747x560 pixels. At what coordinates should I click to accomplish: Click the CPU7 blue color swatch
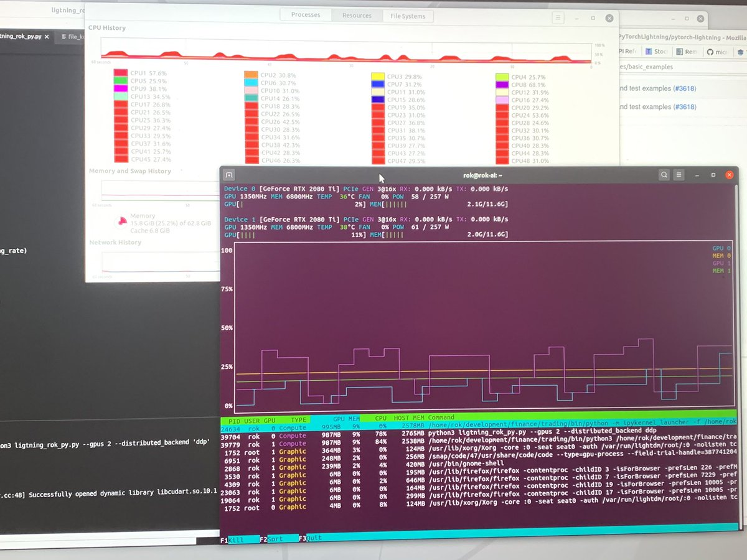pyautogui.click(x=378, y=84)
